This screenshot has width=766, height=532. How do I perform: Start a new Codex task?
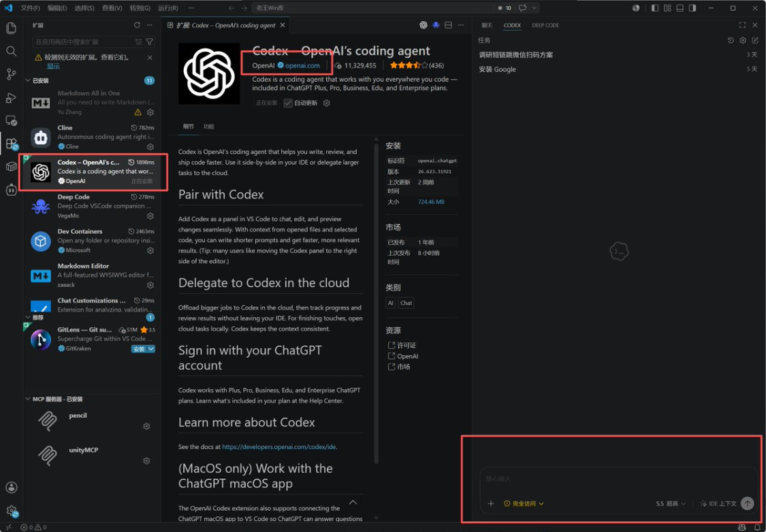754,41
